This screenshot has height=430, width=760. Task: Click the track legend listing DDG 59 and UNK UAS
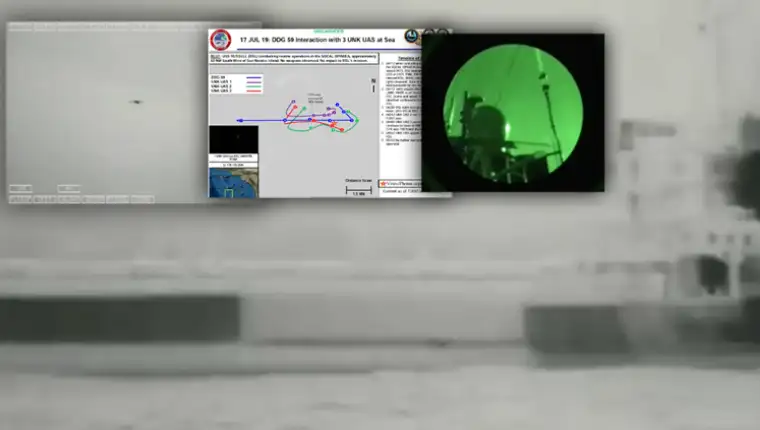tap(237, 84)
